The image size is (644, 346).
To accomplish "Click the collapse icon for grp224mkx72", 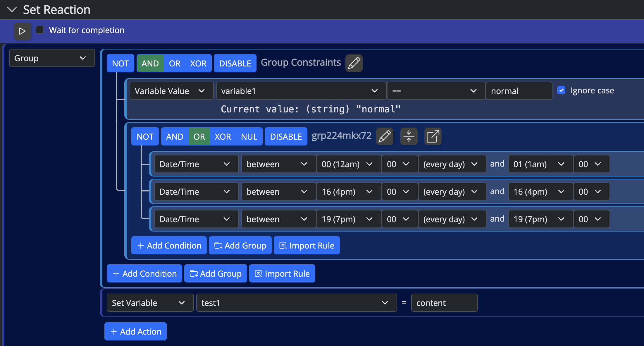I will click(x=409, y=136).
